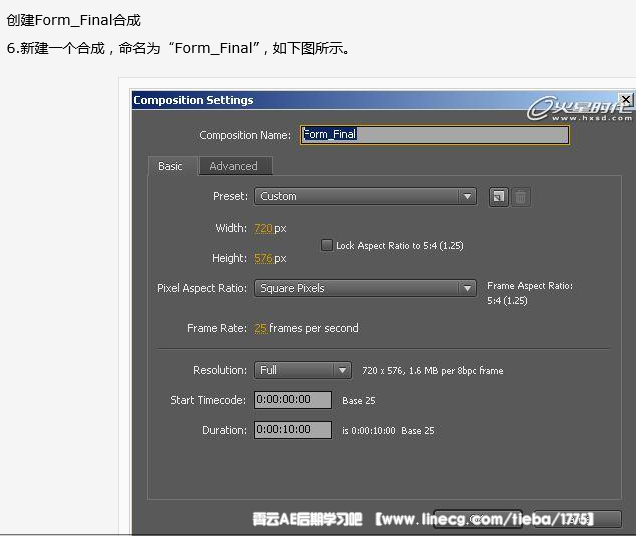Switch to the Basic tab
The width and height of the screenshot is (636, 536).
(x=171, y=166)
